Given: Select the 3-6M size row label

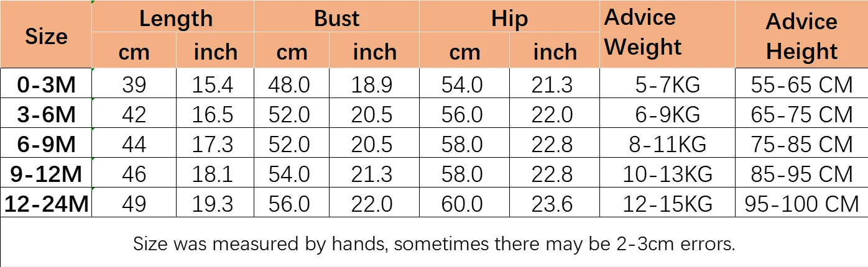Looking at the screenshot, I should click(x=46, y=114).
